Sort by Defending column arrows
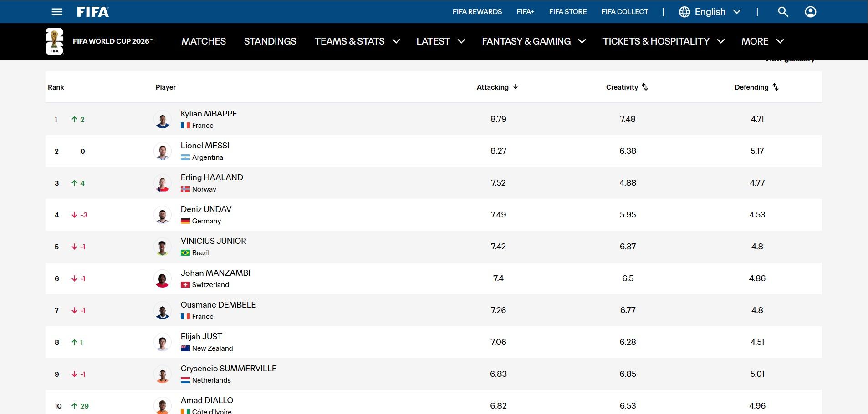This screenshot has height=414, width=868. point(775,87)
